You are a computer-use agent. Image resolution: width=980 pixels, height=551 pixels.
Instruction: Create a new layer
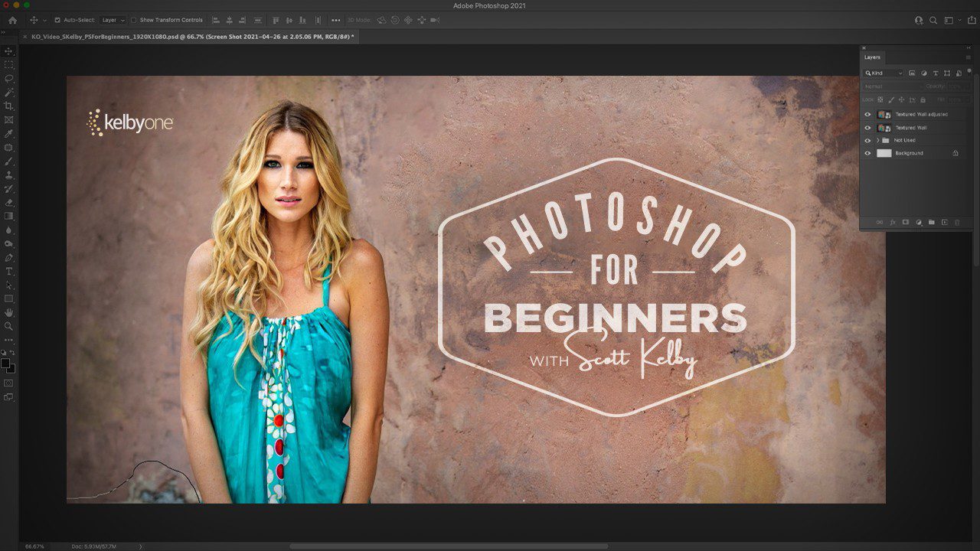pos(945,222)
